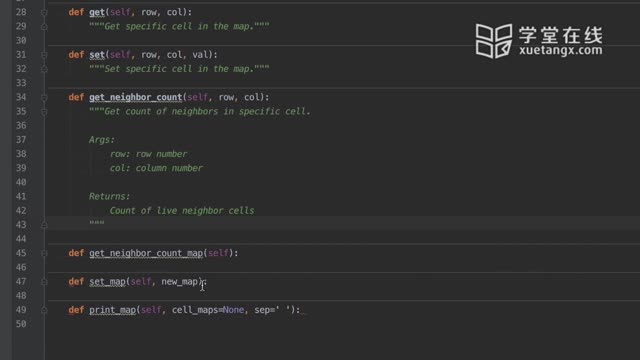Collapse the get method fold marker

[44, 13]
